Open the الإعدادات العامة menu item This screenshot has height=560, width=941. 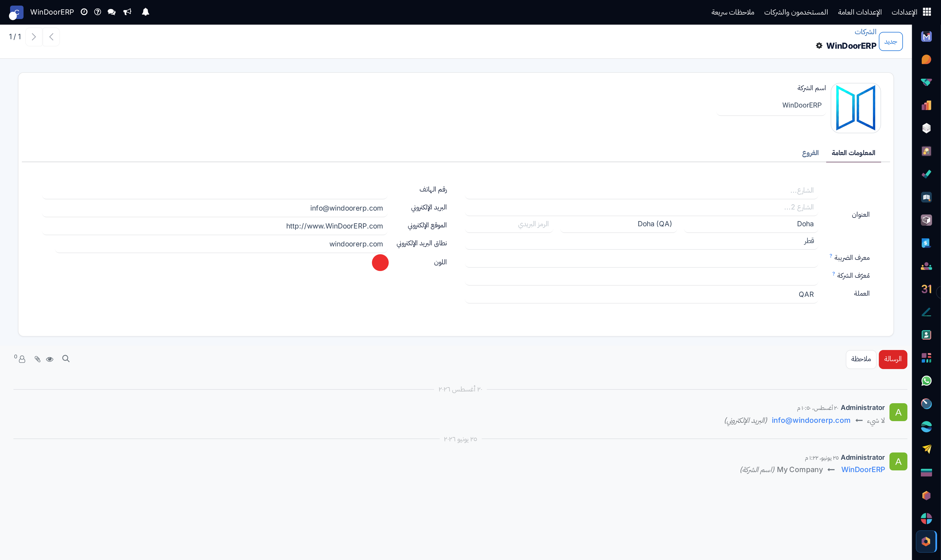tap(860, 12)
